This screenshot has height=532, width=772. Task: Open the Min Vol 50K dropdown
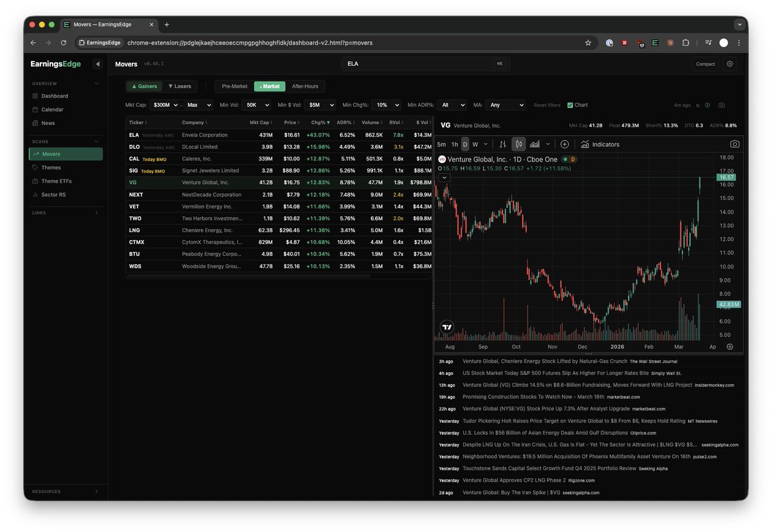[x=257, y=105]
